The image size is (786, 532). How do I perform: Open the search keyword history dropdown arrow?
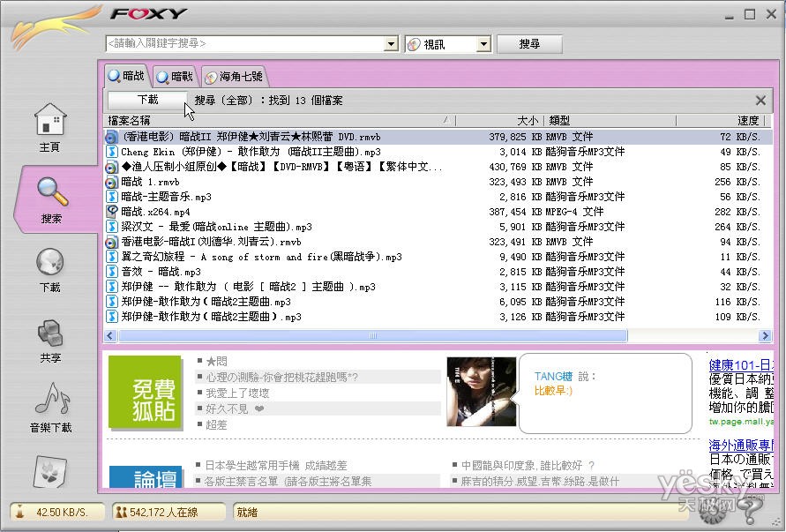tap(392, 43)
